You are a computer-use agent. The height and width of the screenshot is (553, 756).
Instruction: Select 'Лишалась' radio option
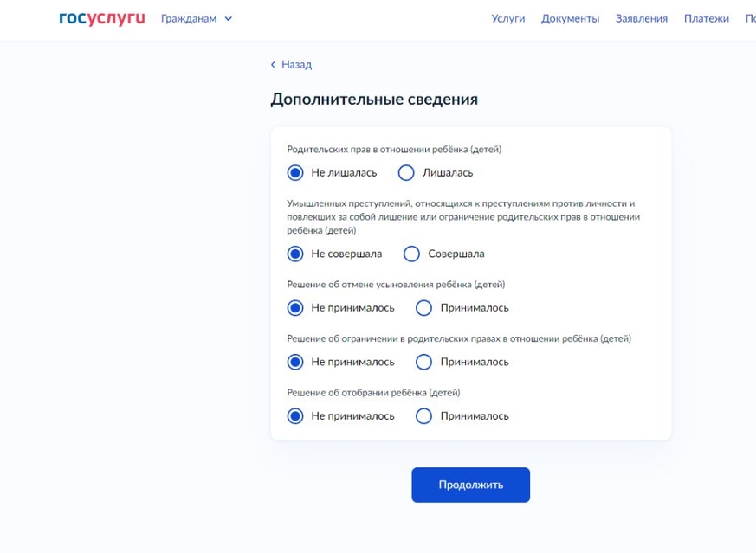[x=406, y=173]
